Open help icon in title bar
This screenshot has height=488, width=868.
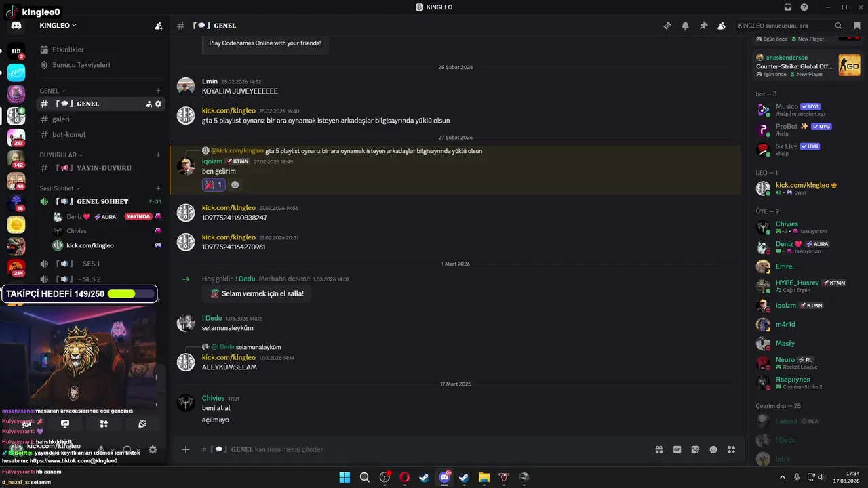tap(804, 7)
